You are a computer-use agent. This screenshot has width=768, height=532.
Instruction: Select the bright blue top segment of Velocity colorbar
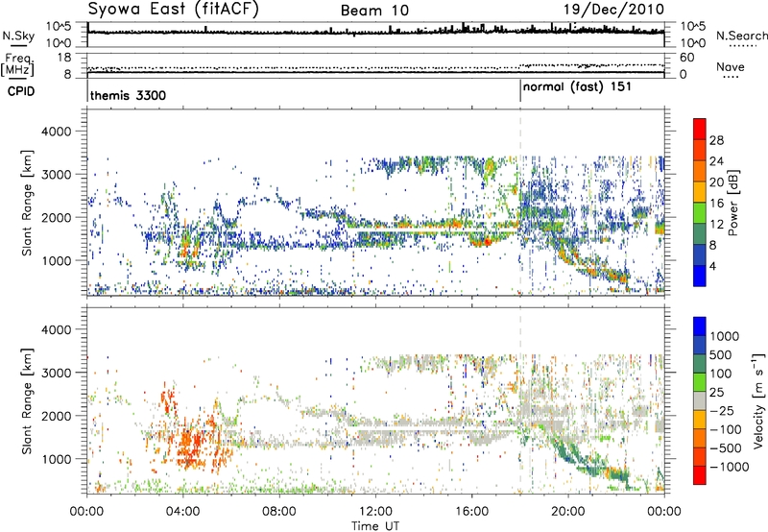point(700,326)
